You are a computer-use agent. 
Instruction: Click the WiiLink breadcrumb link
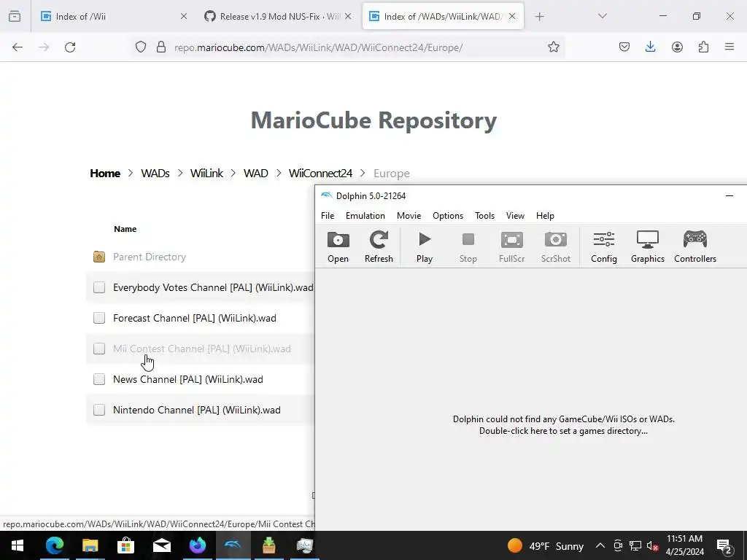tap(206, 174)
